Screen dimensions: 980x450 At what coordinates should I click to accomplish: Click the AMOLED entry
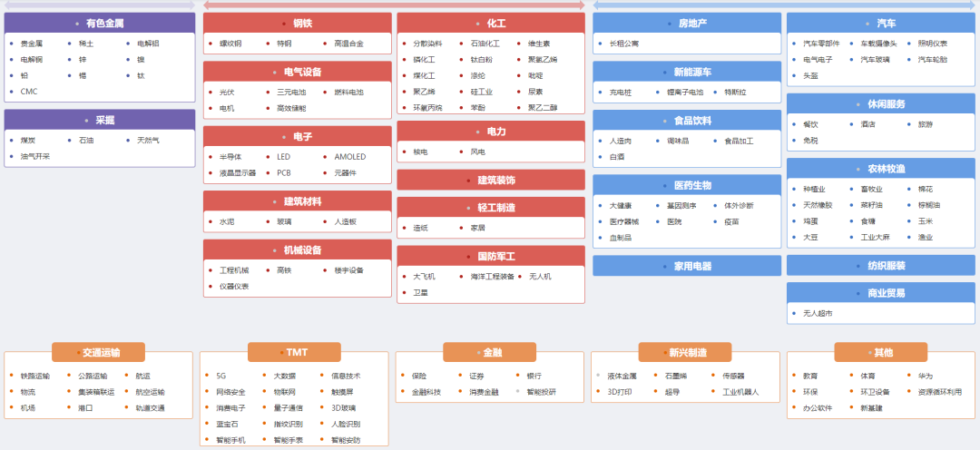(x=349, y=156)
